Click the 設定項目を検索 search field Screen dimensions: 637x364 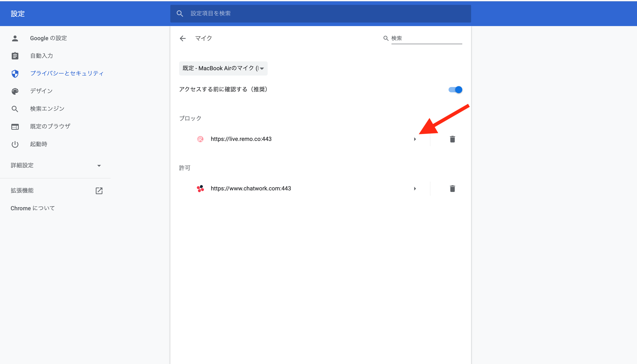[325, 13]
